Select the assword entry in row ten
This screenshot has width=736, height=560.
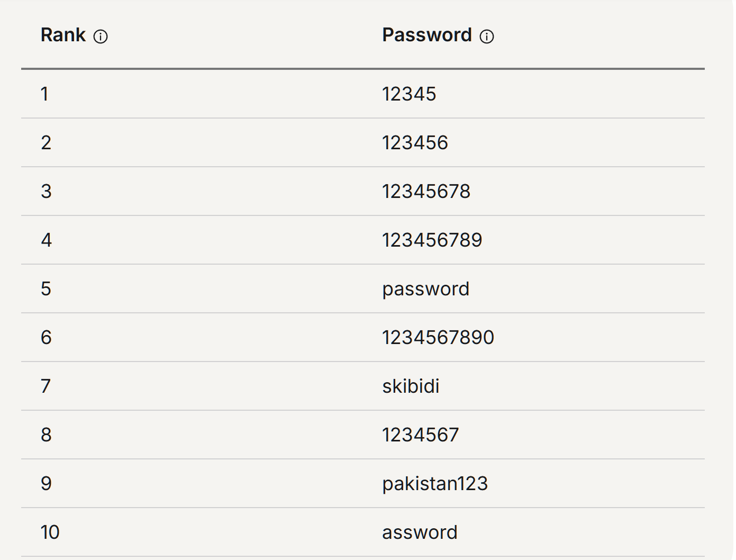click(420, 532)
